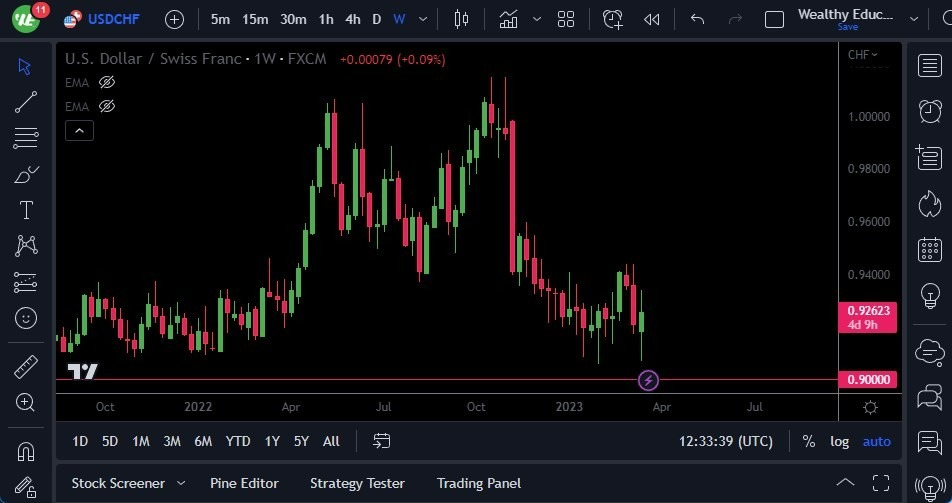Screen dimensions: 952x503
Task: Click the select layout square icon
Action: pos(774,19)
